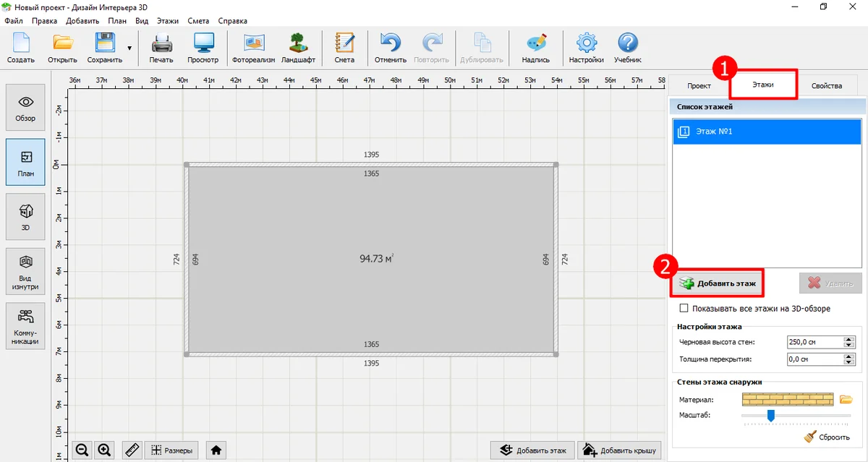Click the Надпись caption tool
Screen dimensions: 868x462
pos(535,48)
